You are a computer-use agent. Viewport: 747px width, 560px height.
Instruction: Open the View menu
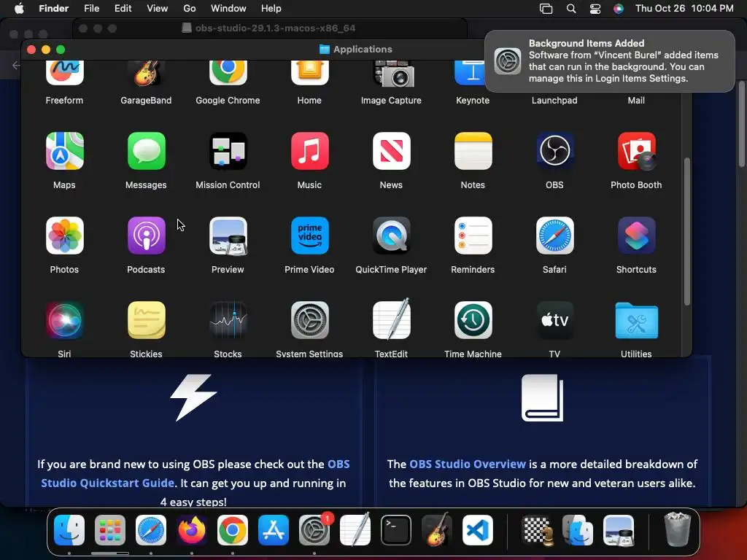(x=158, y=9)
